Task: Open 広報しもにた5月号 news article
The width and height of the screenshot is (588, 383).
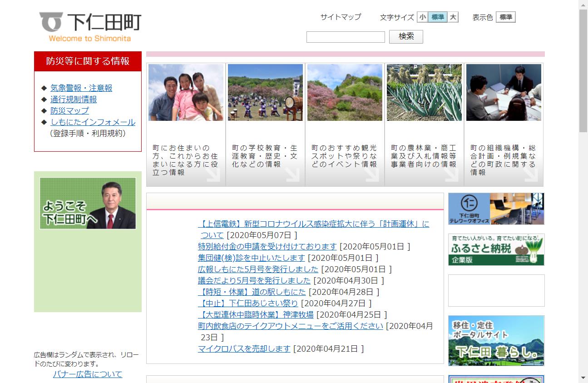Action: [x=259, y=269]
